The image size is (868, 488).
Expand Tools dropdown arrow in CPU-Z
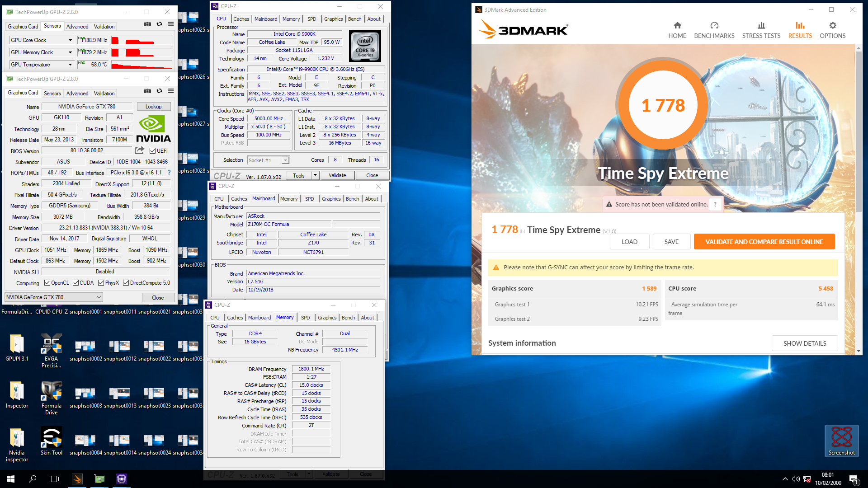315,175
